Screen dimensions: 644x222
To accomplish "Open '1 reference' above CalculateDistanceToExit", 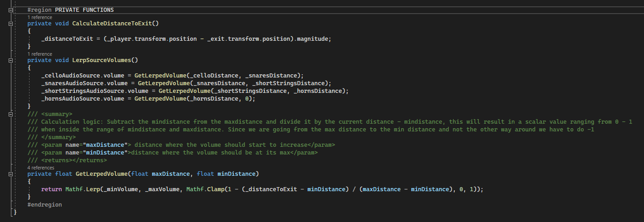I will [39, 17].
